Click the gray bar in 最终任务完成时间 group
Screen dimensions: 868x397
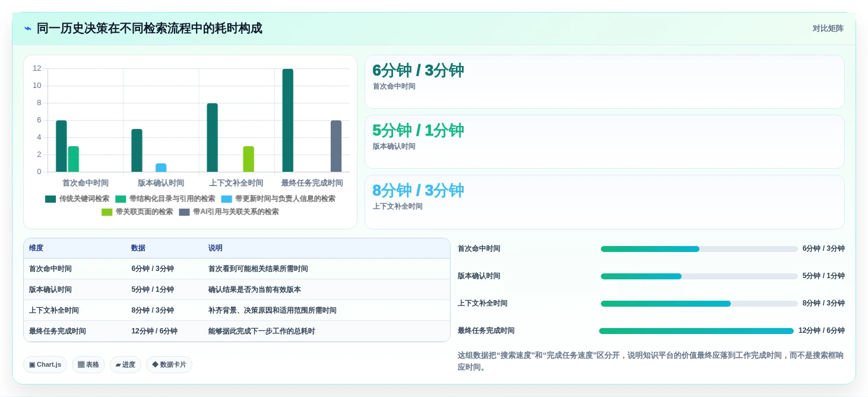336,146
